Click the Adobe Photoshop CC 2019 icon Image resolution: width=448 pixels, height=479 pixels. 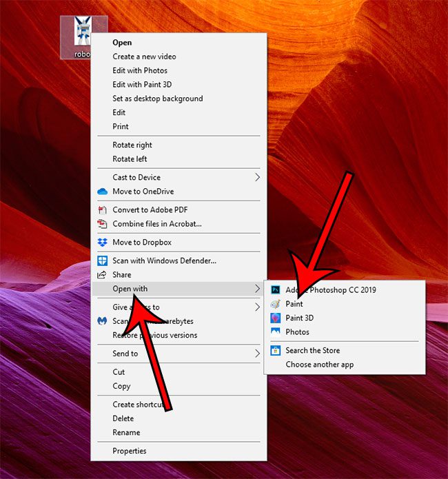click(276, 290)
